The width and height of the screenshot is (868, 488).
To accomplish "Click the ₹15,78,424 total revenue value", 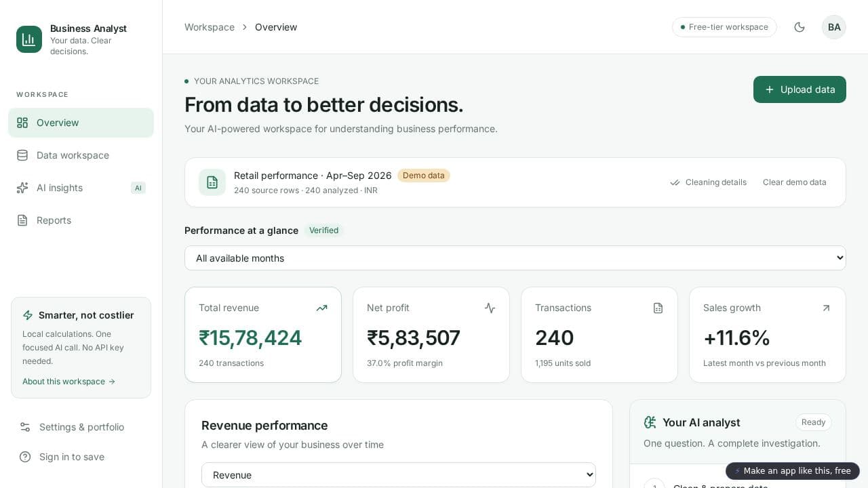I will click(x=250, y=338).
